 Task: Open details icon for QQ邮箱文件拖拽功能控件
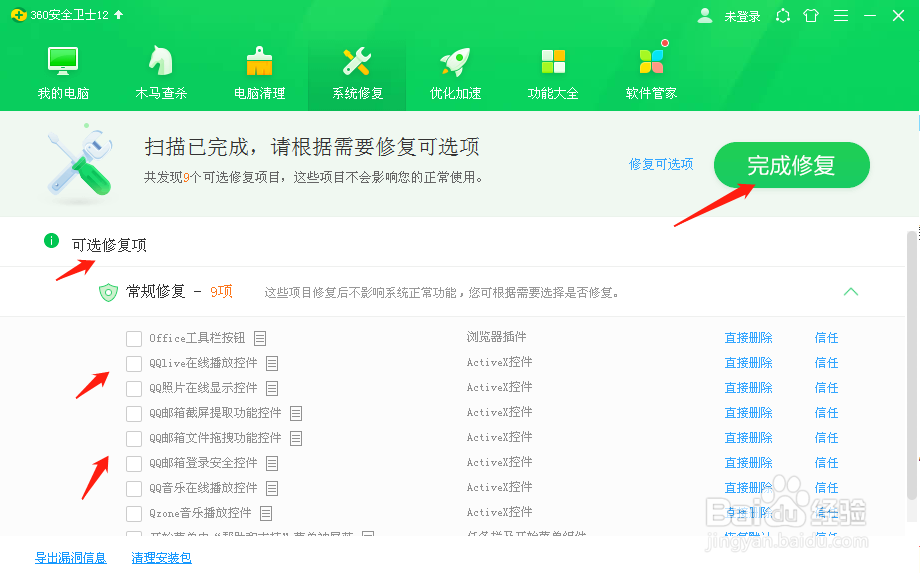click(296, 438)
